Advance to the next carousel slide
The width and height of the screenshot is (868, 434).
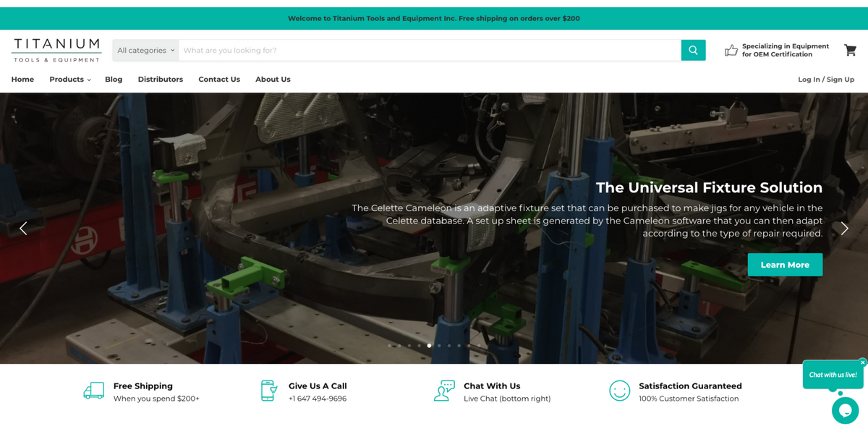click(844, 228)
